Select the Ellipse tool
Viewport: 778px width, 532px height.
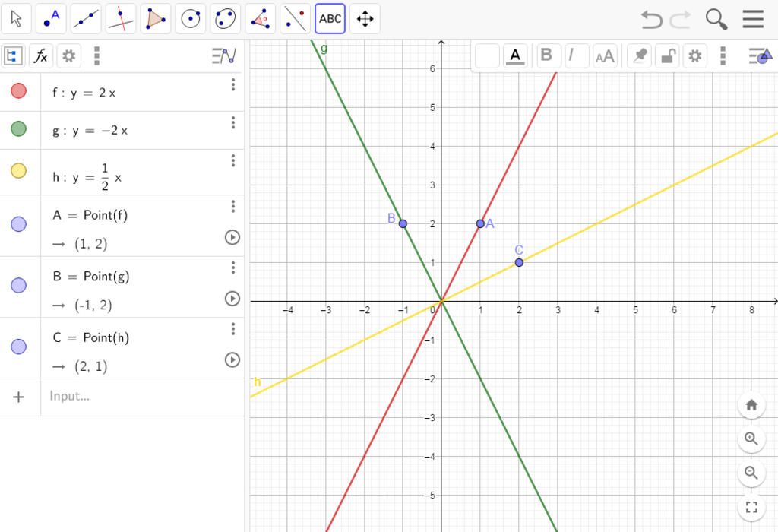(x=225, y=19)
